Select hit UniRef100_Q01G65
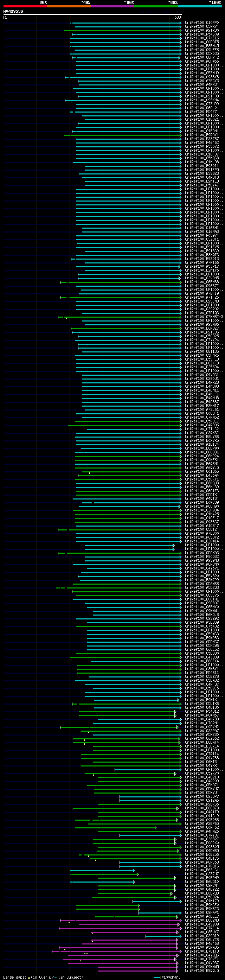The image size is (225, 980). [202, 471]
